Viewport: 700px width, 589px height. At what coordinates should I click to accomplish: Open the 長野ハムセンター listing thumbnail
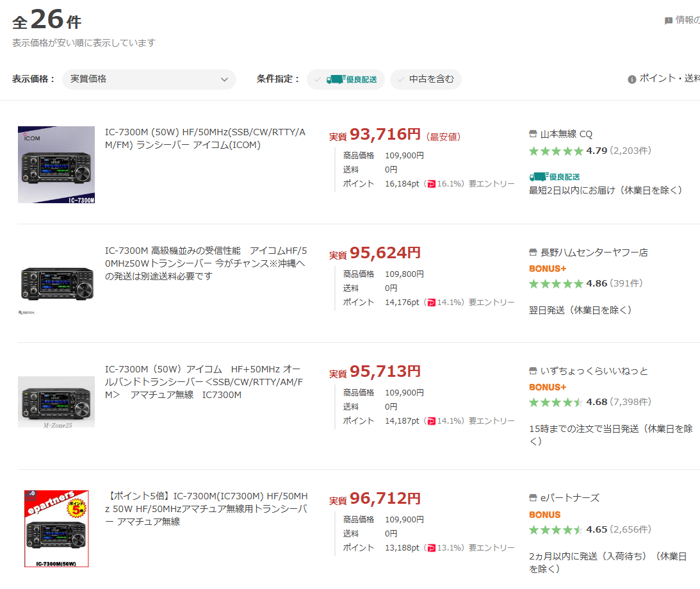(56, 284)
